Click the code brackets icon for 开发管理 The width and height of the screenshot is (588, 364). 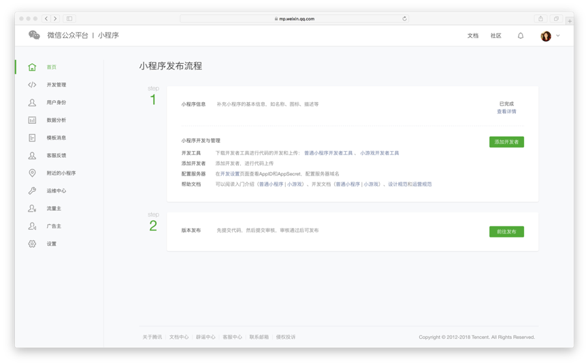32,85
